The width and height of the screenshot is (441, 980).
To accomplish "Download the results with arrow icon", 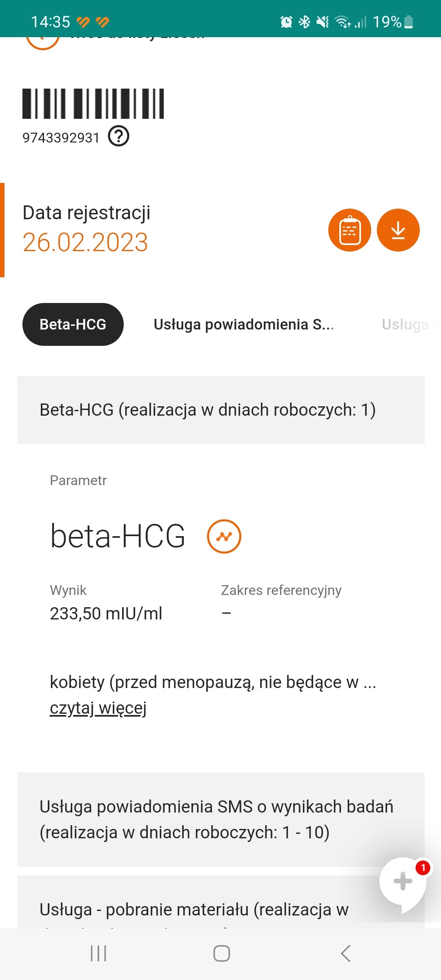I will coord(398,230).
